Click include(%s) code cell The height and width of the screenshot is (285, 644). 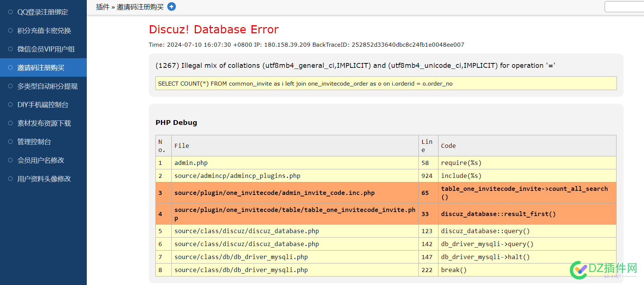[x=527, y=176]
